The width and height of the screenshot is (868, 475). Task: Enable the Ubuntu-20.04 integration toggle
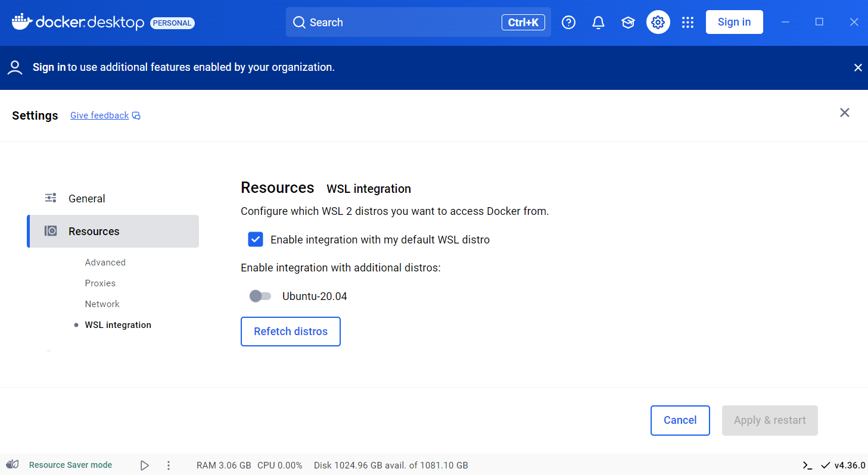[260, 296]
